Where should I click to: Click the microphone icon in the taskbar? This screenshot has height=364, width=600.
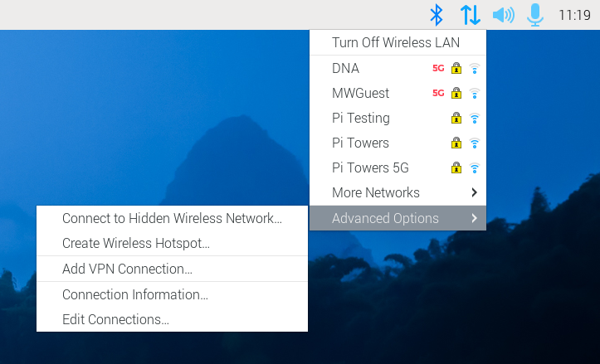tap(535, 15)
